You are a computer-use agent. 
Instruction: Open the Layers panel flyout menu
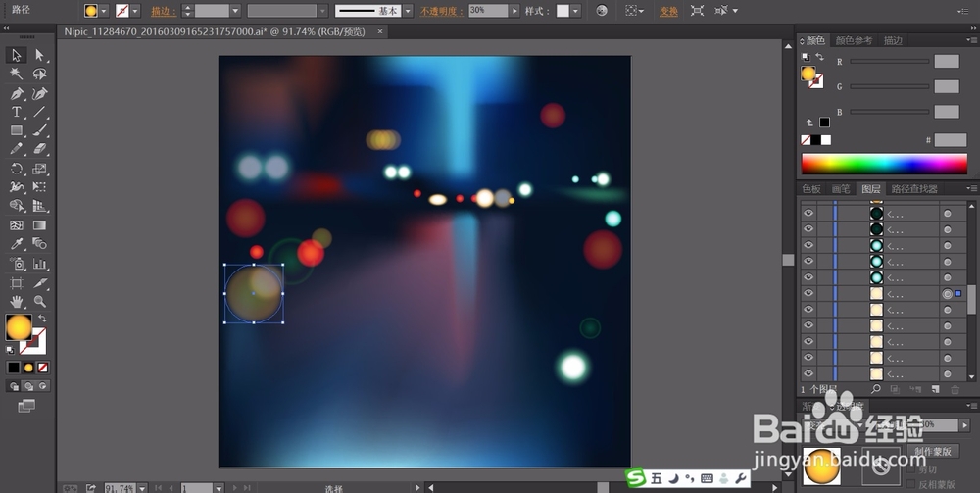click(972, 189)
